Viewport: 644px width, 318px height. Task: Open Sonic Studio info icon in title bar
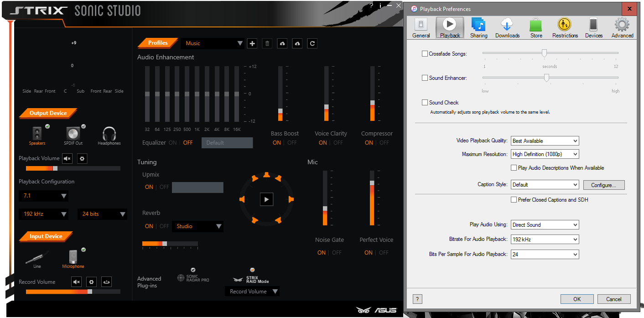tap(380, 6)
